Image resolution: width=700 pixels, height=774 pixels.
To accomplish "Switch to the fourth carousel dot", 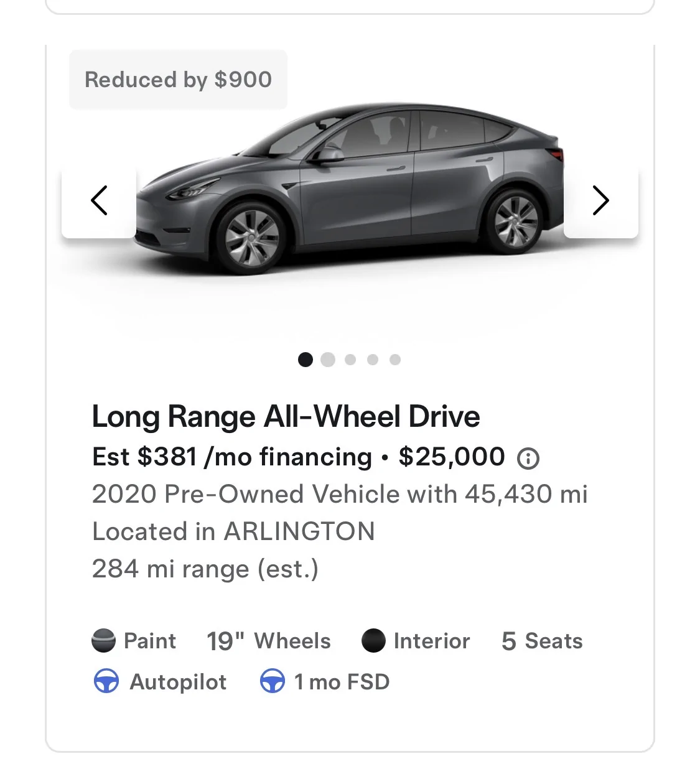I will (x=373, y=360).
